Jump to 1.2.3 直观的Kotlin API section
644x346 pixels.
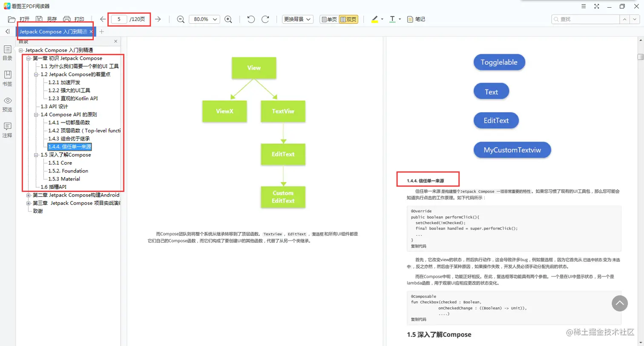coord(73,99)
